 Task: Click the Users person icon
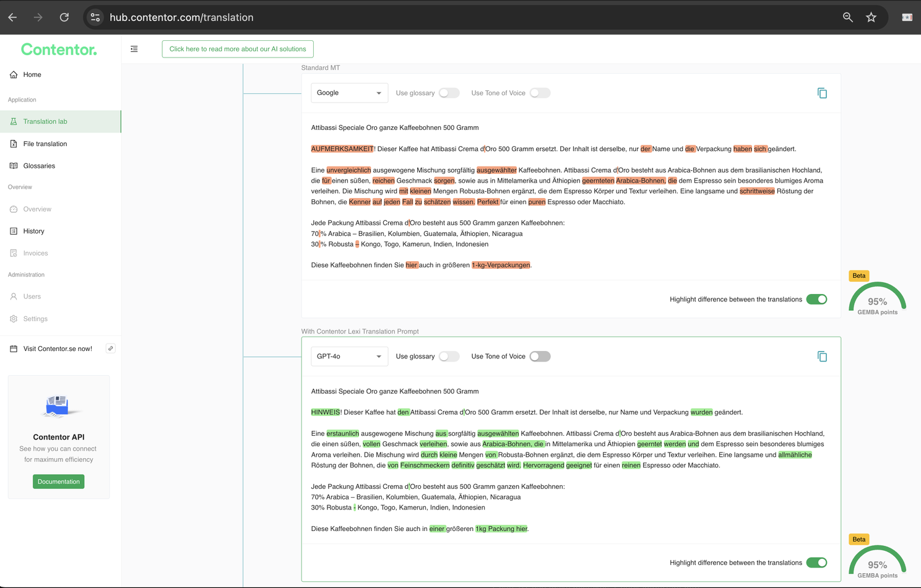tap(14, 296)
